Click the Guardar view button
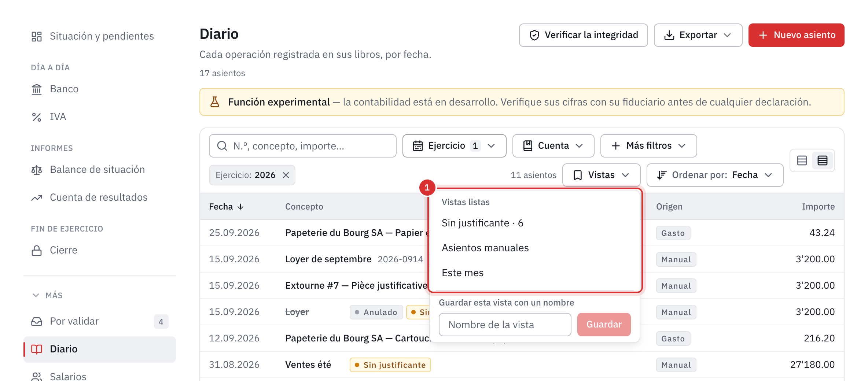The image size is (868, 381). click(604, 325)
